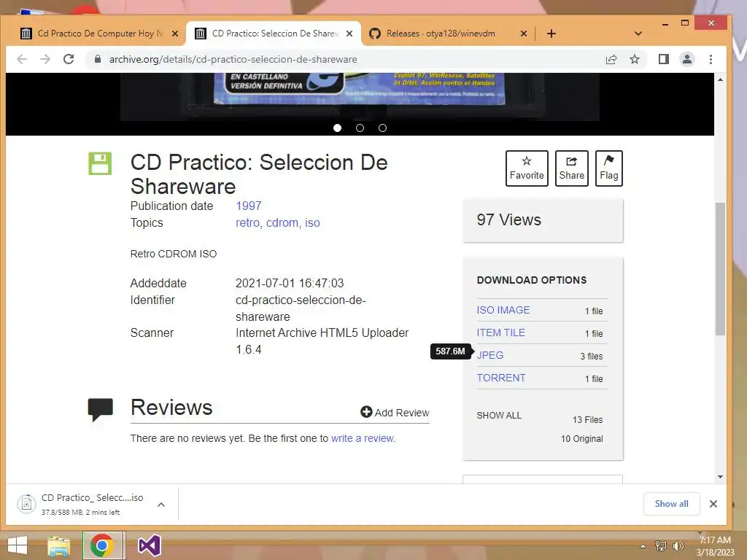Select the second carousel dot
Viewport: 747px width, 560px height.
[x=360, y=128]
